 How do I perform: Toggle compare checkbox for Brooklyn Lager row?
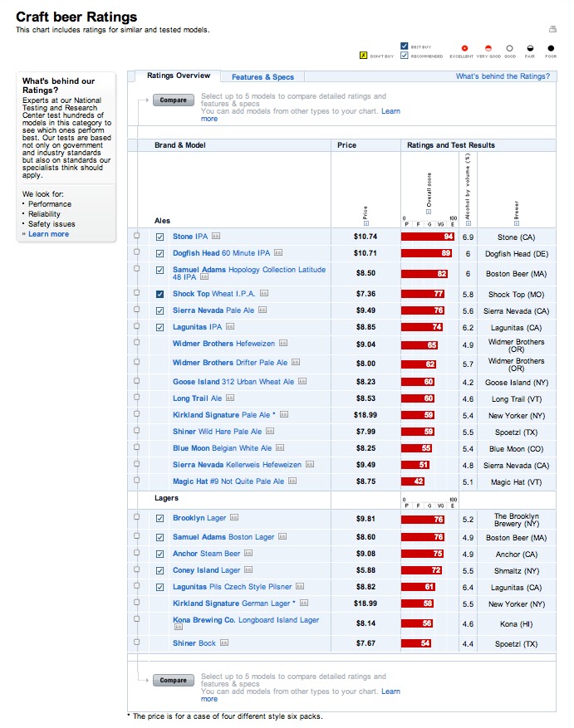(x=136, y=517)
